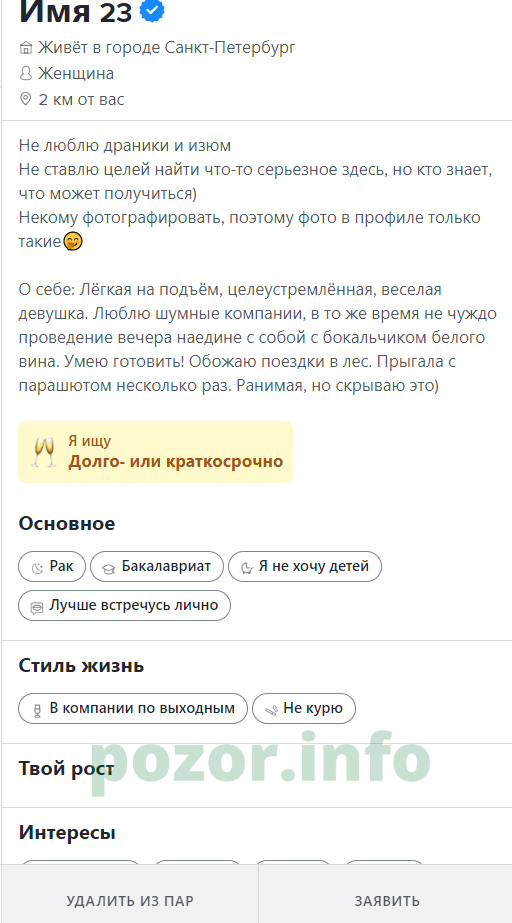Select the Рак zodiac tag

click(x=52, y=567)
